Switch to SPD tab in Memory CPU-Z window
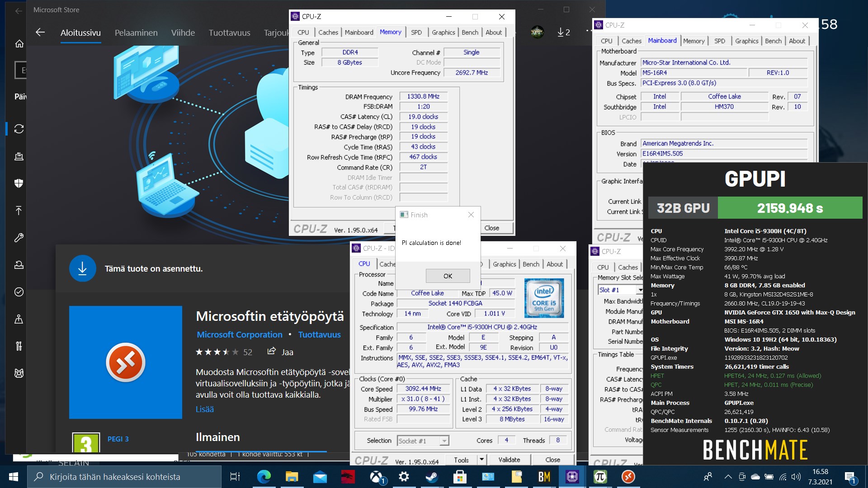The height and width of the screenshot is (488, 868). [416, 32]
